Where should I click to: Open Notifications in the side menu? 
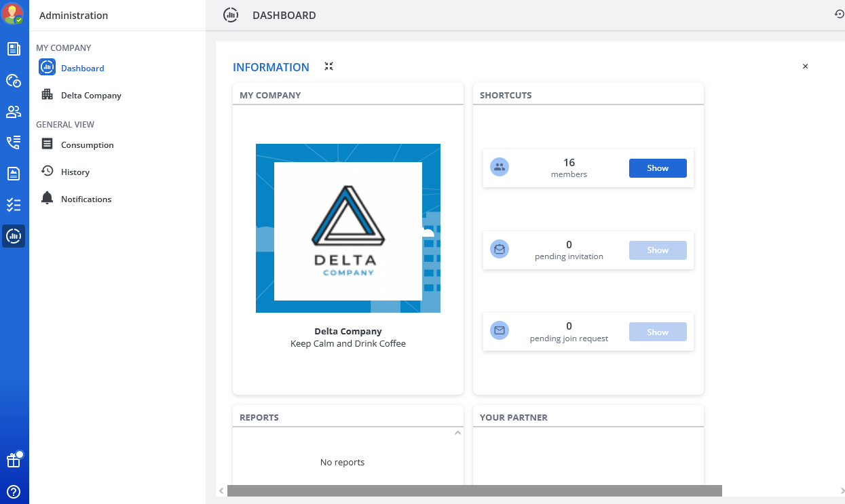[86, 199]
